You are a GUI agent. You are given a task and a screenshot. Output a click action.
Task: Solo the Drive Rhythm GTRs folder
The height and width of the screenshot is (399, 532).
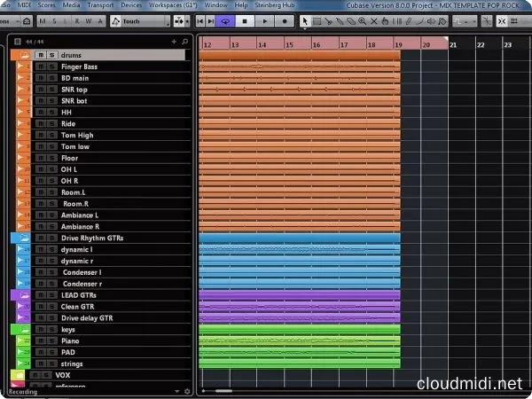(52, 238)
